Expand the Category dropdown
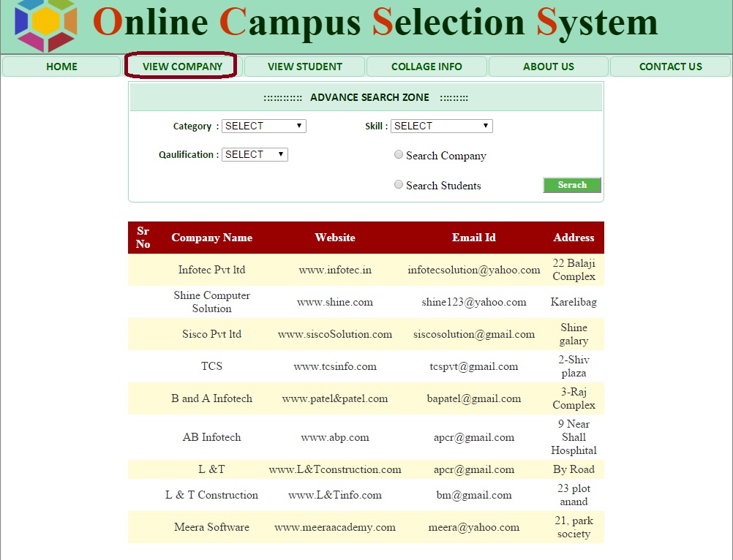 click(x=263, y=126)
